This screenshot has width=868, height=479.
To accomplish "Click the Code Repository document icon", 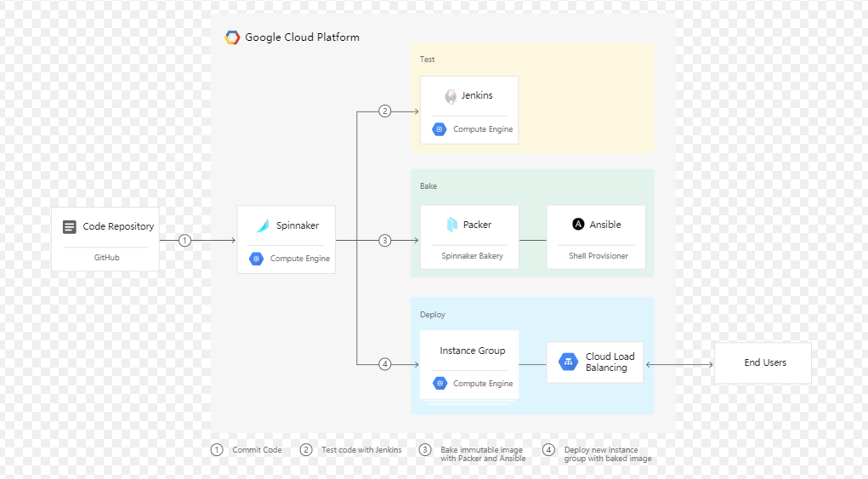I will (69, 226).
